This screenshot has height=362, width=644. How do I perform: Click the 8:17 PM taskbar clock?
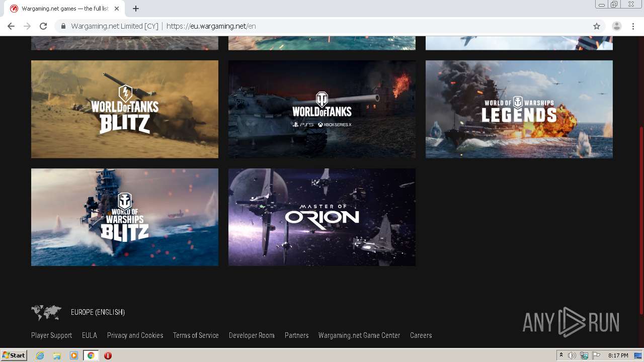pyautogui.click(x=618, y=355)
